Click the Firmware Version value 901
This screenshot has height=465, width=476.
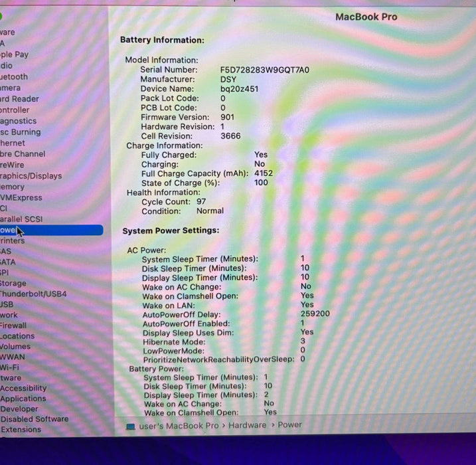227,117
